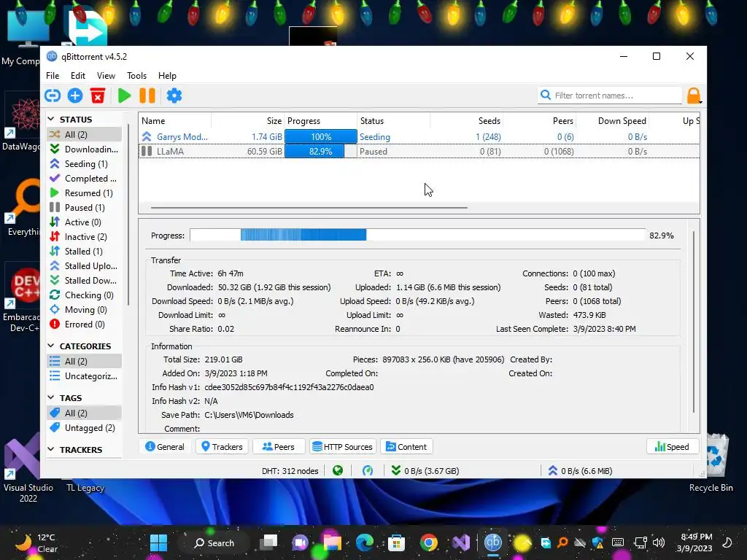
Task: Click the upload speed status bar indicator
Action: tap(580, 471)
